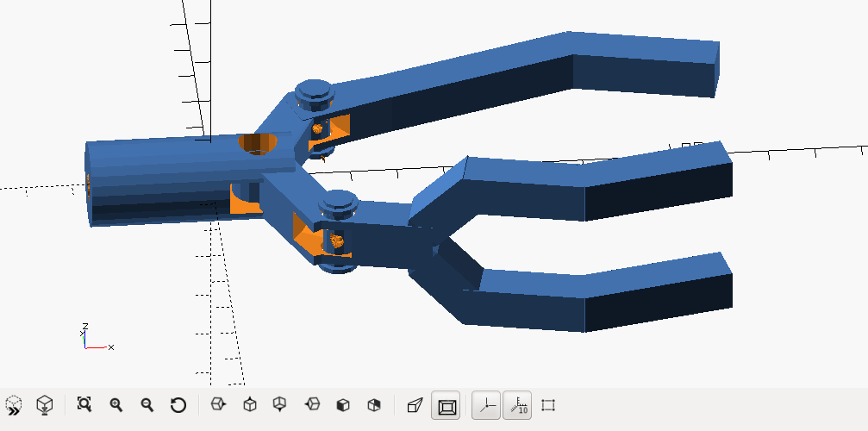This screenshot has height=431, width=868.
Task: Switch to the Top view
Action: click(x=250, y=404)
